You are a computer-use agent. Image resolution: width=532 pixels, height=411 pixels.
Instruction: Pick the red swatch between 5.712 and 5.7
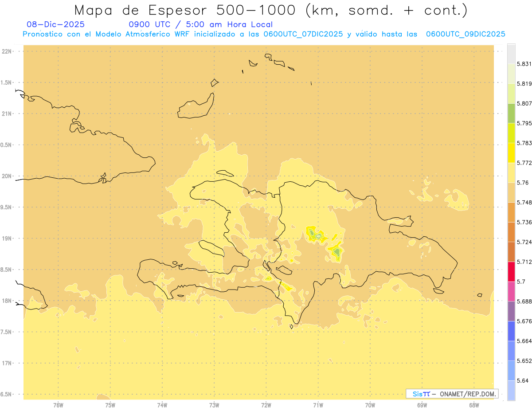511,271
